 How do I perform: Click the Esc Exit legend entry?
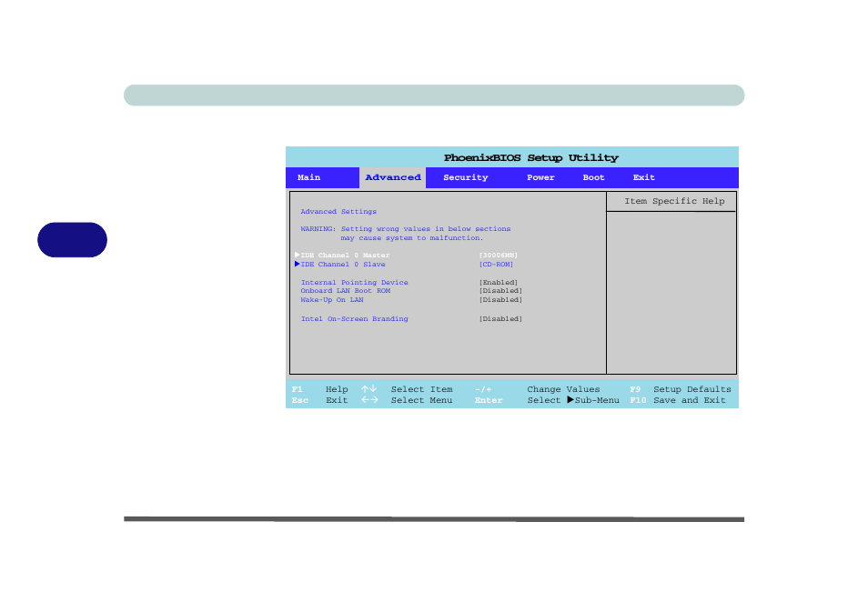tap(319, 400)
